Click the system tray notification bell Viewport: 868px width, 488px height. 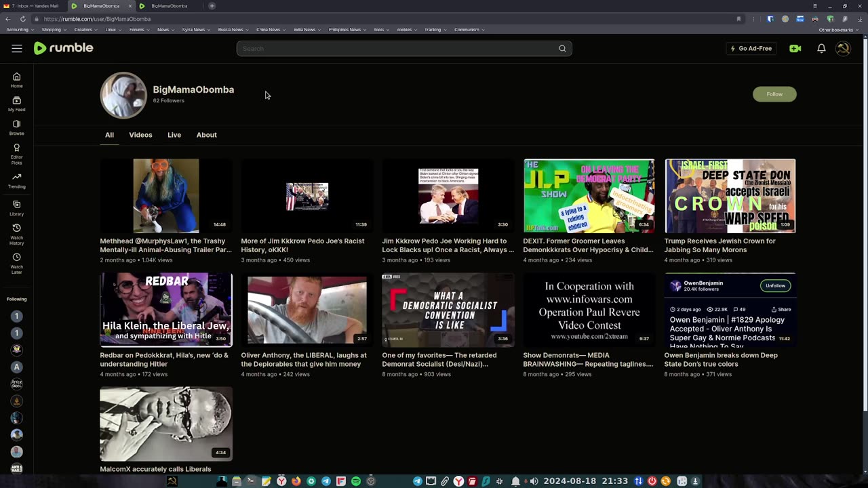point(515,481)
